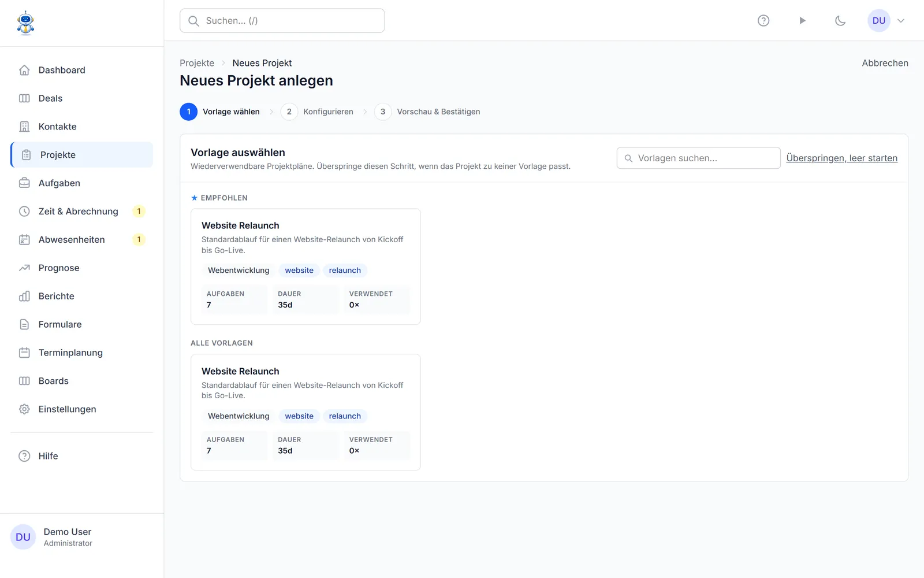Focus the global Suchen input field
This screenshot has width=924, height=578.
click(x=282, y=21)
